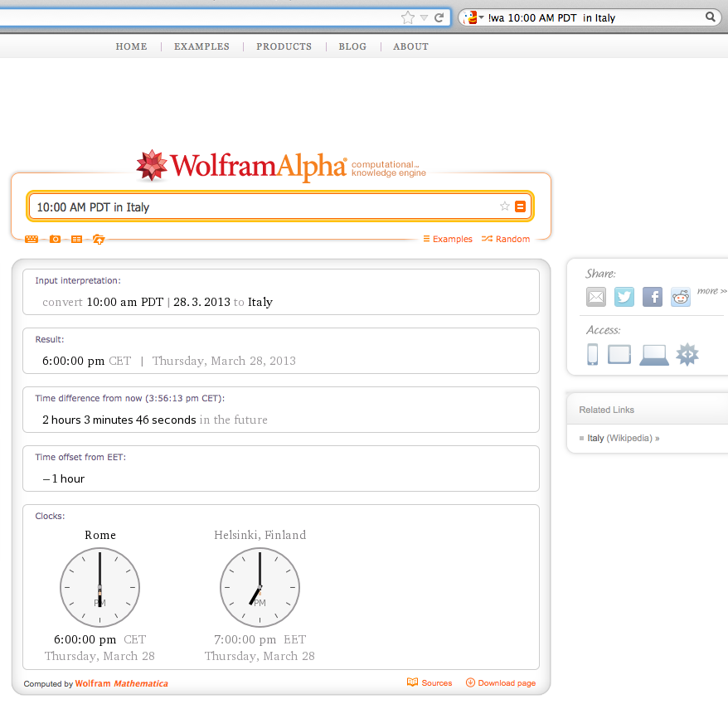The width and height of the screenshot is (728, 704).
Task: Click the Download page link
Action: coord(501,682)
